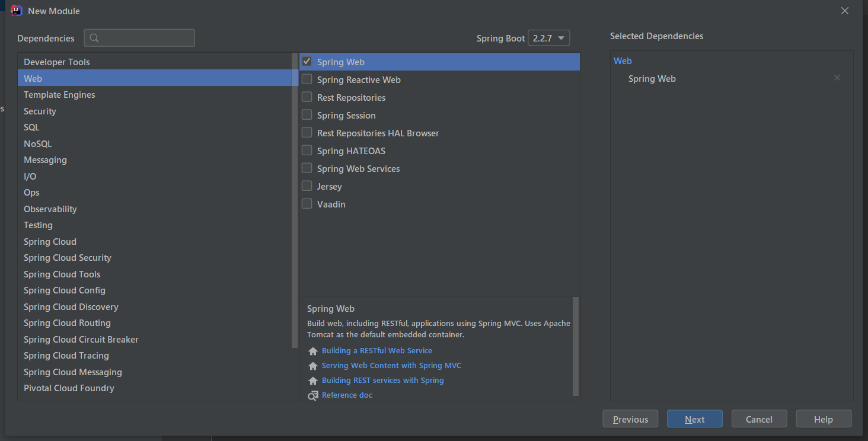Select Spring Cloud in category list
Viewport: 868px width, 441px height.
click(155, 241)
